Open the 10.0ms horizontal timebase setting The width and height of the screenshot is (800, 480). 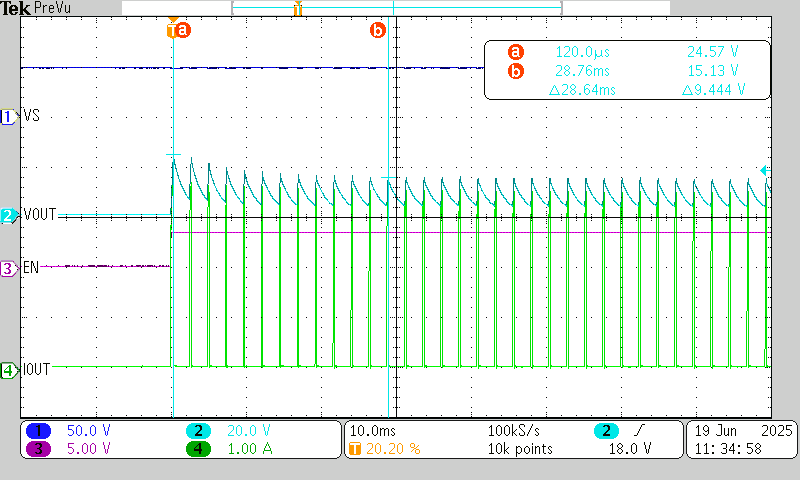(x=372, y=430)
